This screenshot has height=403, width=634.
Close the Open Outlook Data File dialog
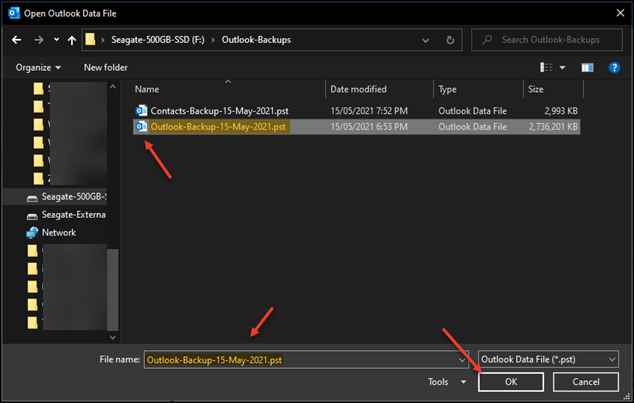[620, 13]
